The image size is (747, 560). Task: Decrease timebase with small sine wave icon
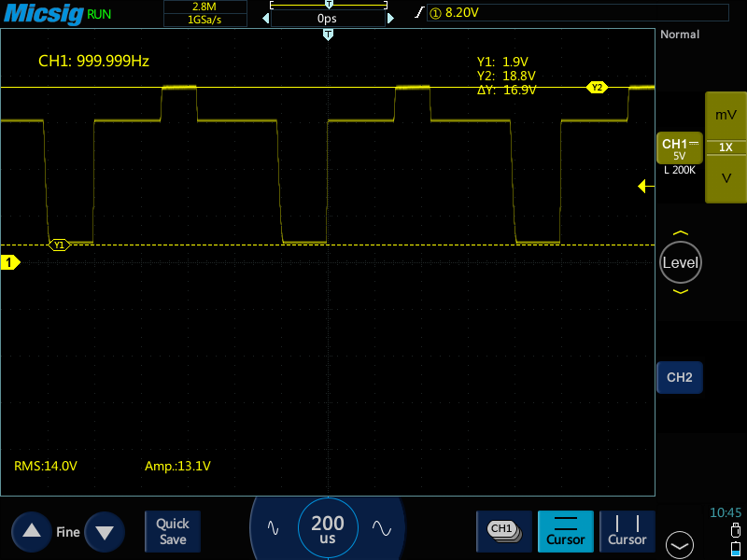273,528
